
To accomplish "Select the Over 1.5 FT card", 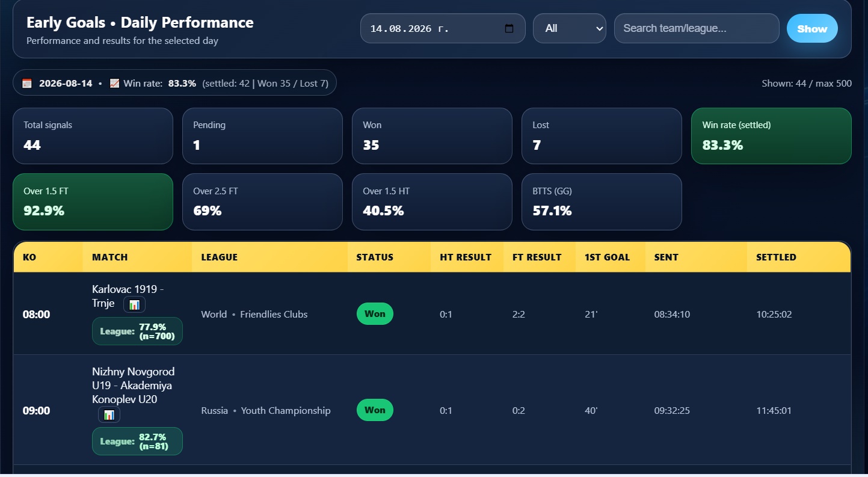I will tap(93, 202).
